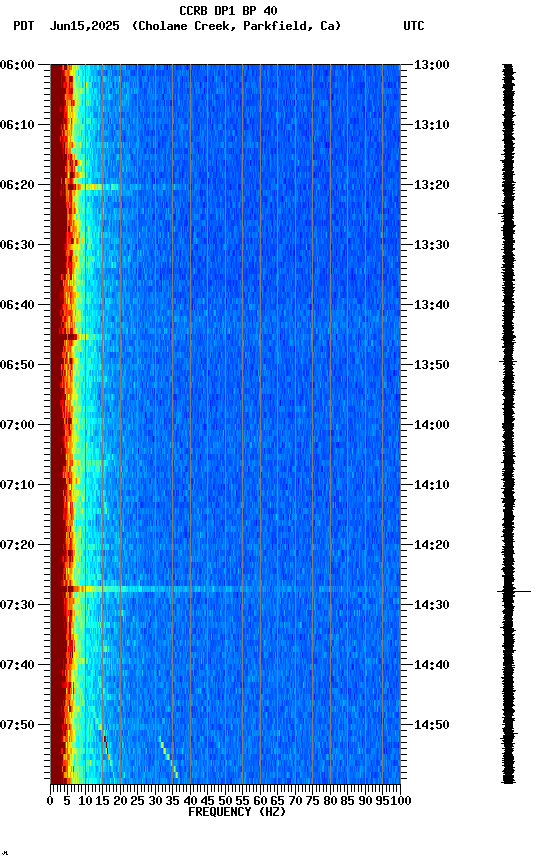Viewport: 552px width, 864px height.
Task: Click the 06:40 PDT time label
Action: click(x=17, y=305)
